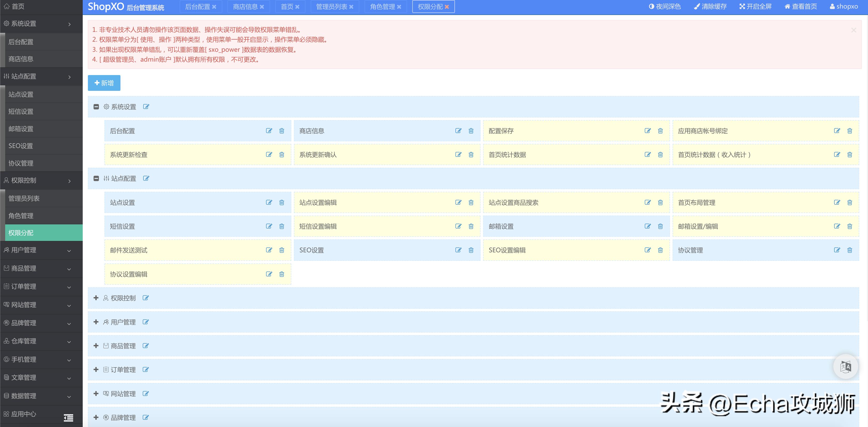
Task: Click 清除缓存 to clear the cache
Action: (710, 6)
